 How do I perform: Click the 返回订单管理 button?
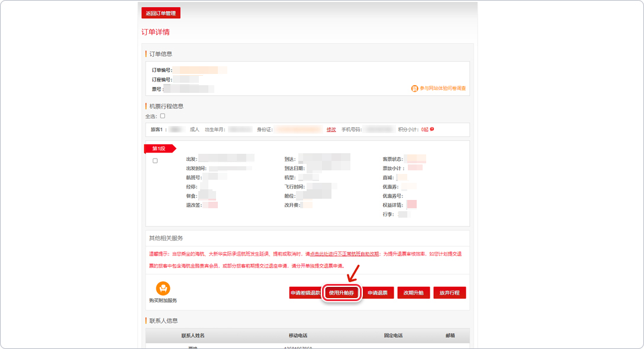160,13
